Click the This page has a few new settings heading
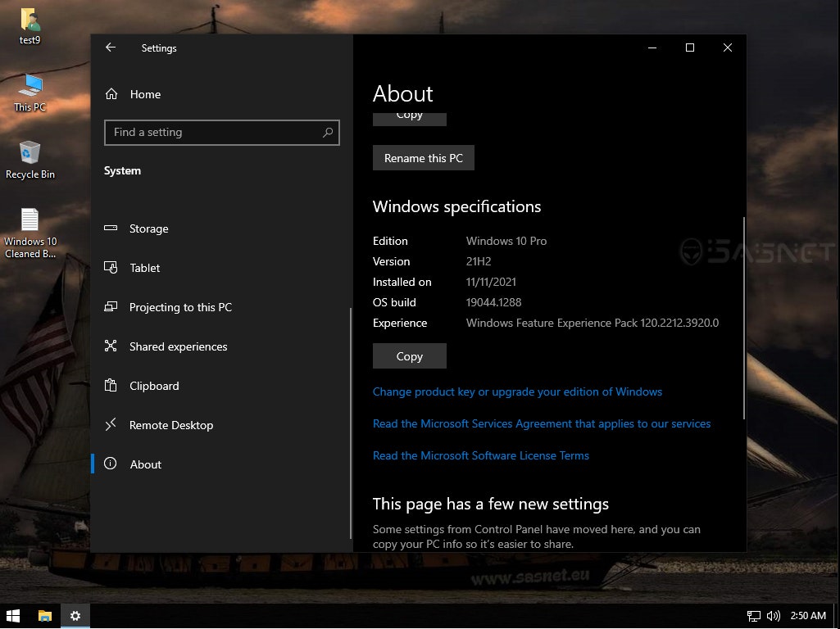The height and width of the screenshot is (629, 840). (491, 504)
